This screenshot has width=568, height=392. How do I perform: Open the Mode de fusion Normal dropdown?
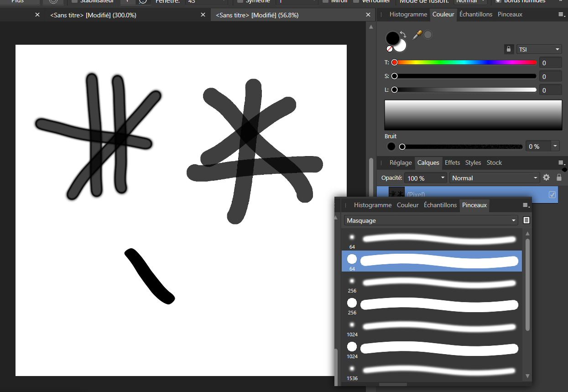point(470,1)
